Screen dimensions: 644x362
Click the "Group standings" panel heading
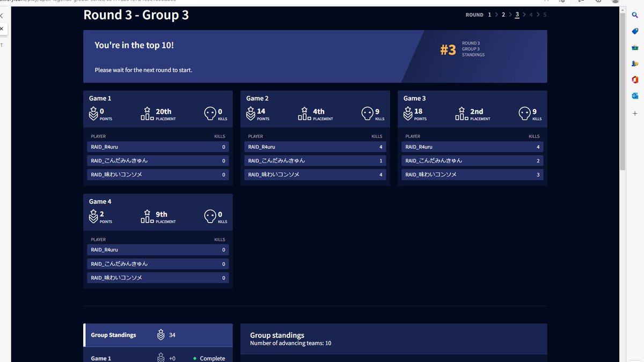point(277,335)
